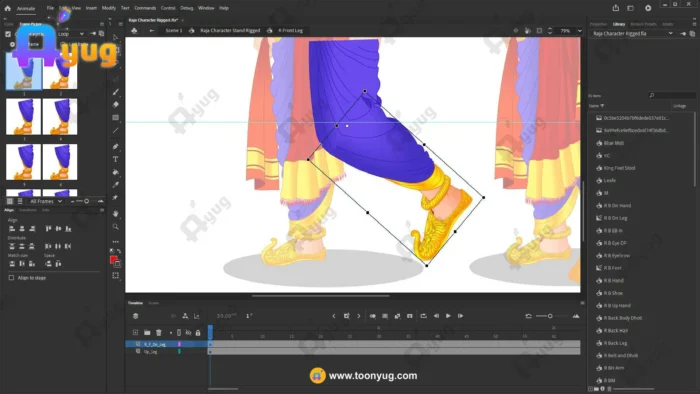
Task: Click the New Folder layer icon
Action: coord(147,332)
